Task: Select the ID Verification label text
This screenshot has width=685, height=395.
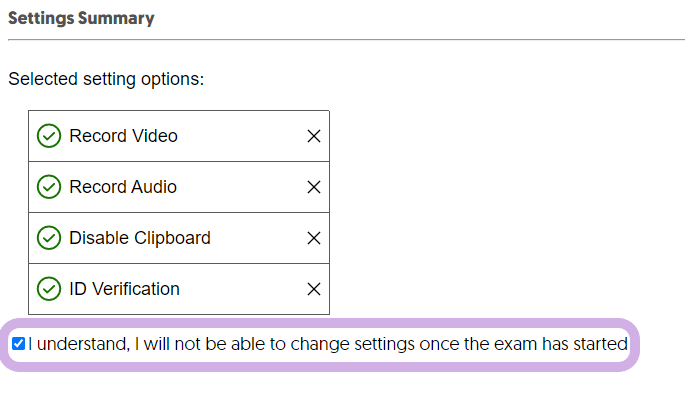Action: point(125,289)
